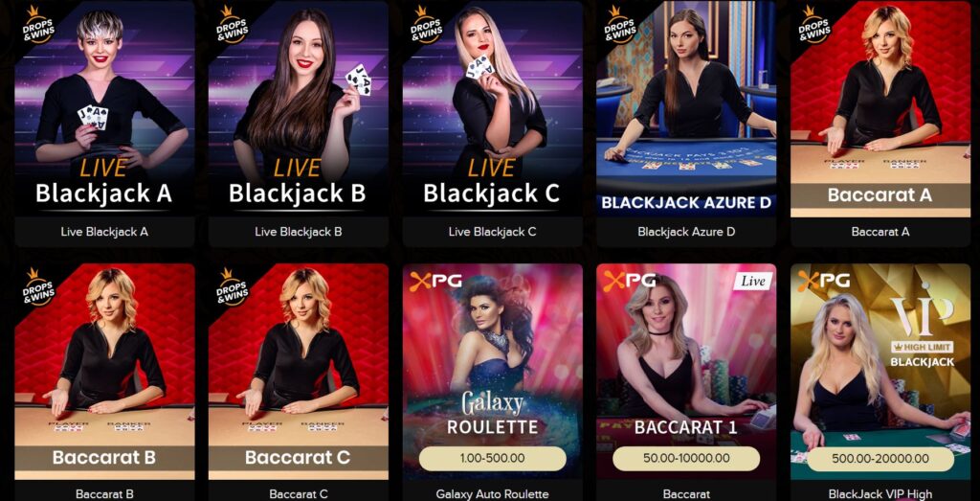
Task: Select the 50.00-10000.00 limit on Baccarat 1
Action: pos(686,458)
